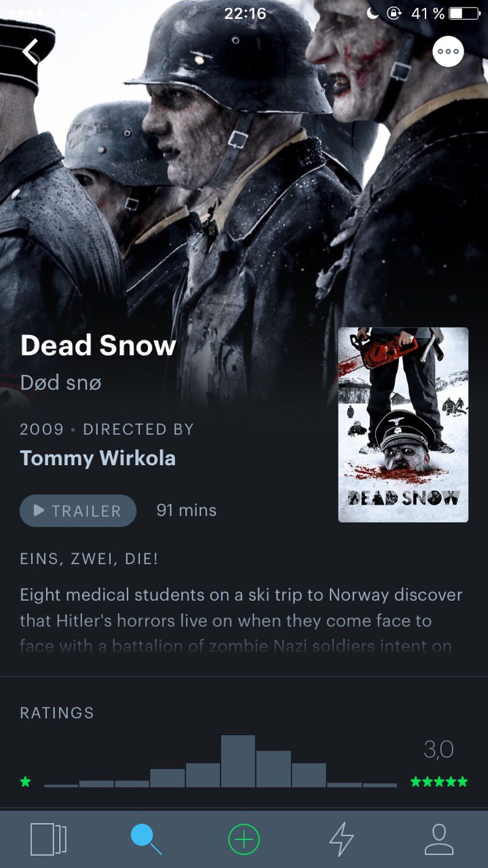The width and height of the screenshot is (488, 868).
Task: Tap the five green stars rating
Action: pos(439,782)
